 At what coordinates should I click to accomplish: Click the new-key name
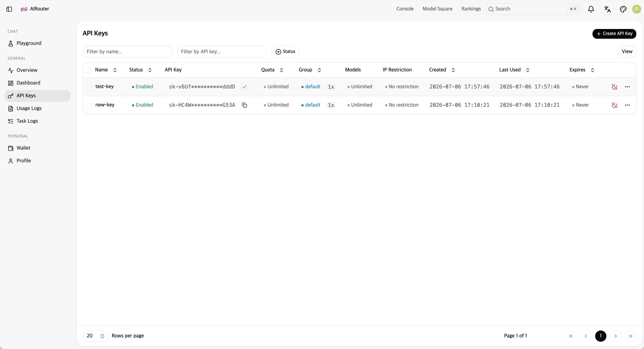(105, 105)
